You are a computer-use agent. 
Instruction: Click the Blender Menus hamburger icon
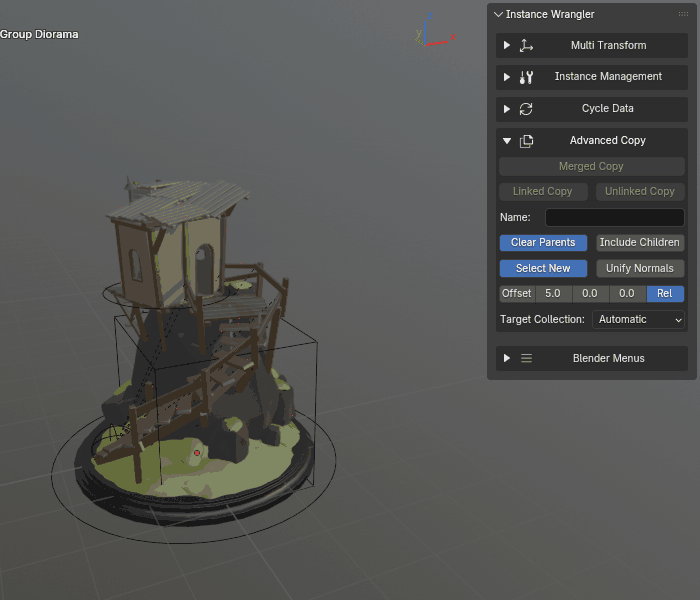coord(526,358)
